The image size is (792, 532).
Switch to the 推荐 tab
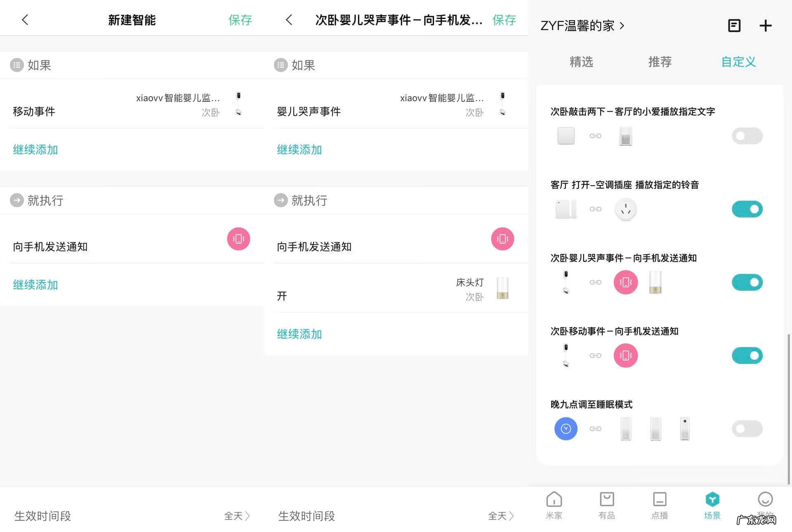pos(659,62)
